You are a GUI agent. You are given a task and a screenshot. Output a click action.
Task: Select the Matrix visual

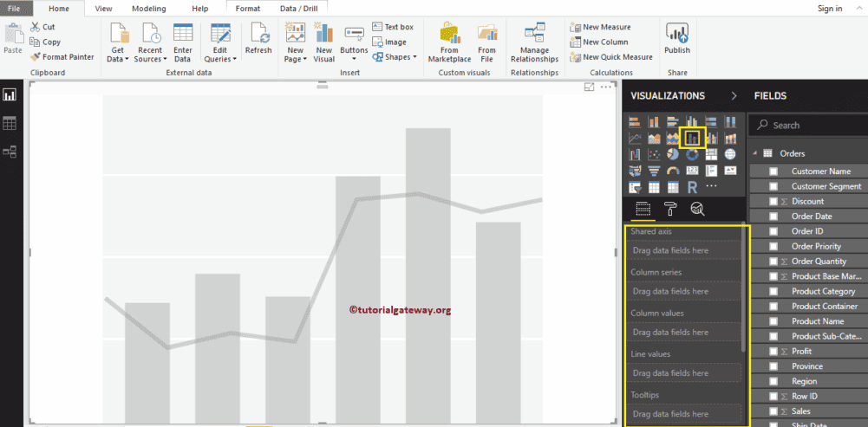tap(673, 187)
